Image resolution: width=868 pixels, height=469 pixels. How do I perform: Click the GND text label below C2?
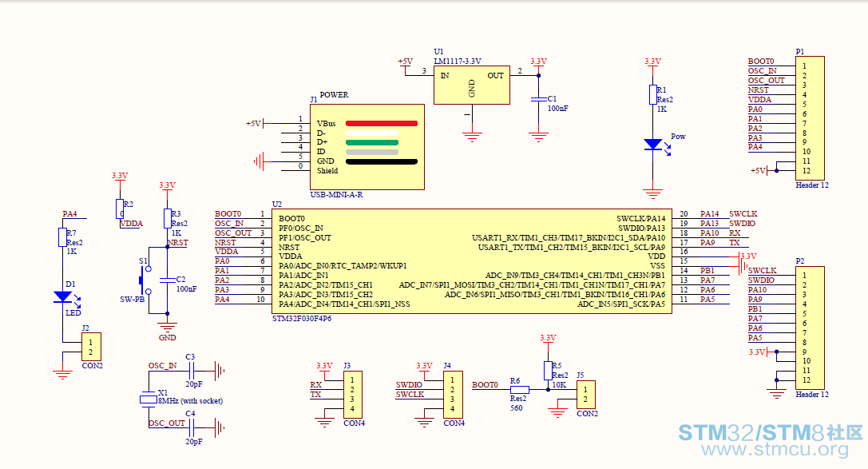point(167,338)
